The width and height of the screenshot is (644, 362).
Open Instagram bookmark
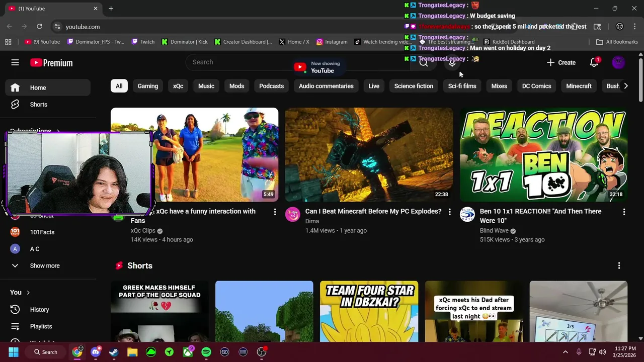pos(332,42)
